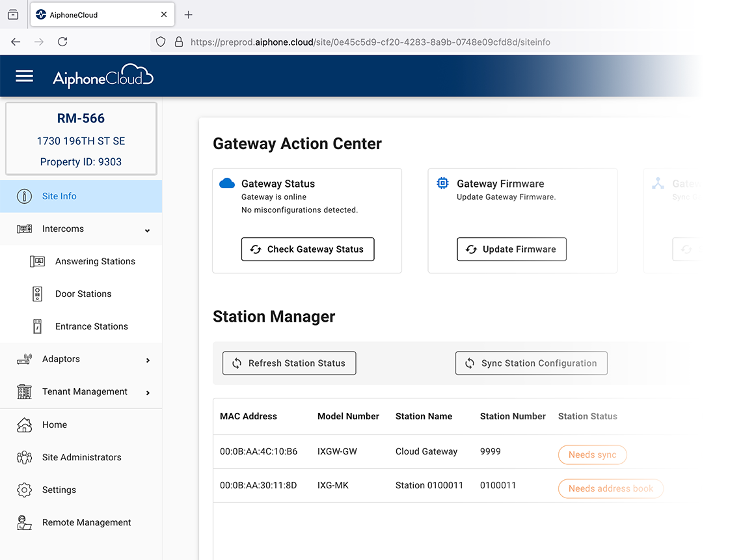Click the Sync Station Configuration button
The image size is (756, 560).
point(532,363)
